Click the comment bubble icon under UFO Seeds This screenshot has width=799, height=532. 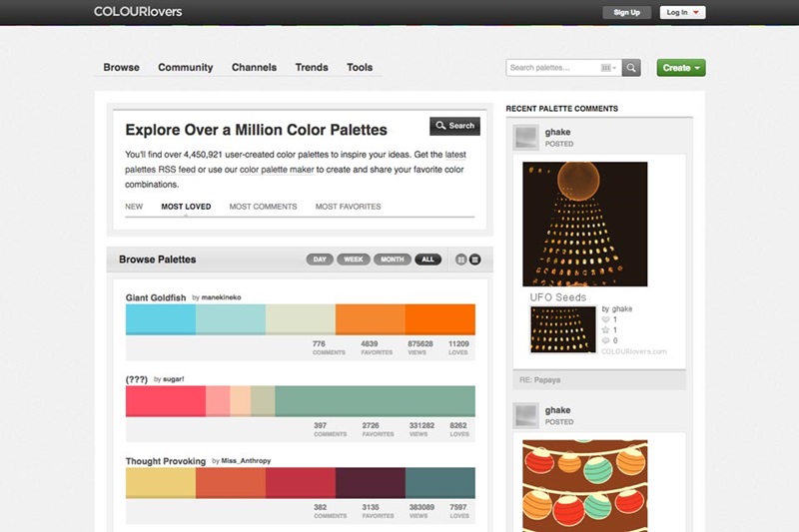tap(604, 341)
